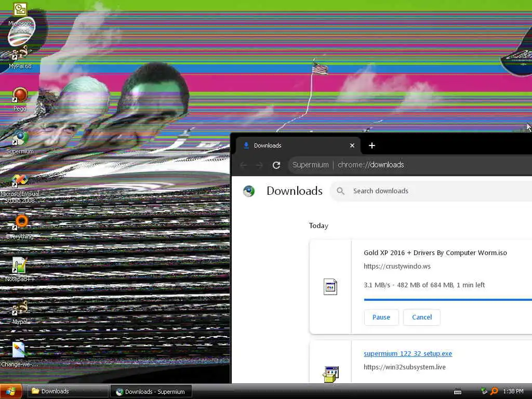Click the network tray icon
This screenshot has width=532, height=399.
coord(484,391)
